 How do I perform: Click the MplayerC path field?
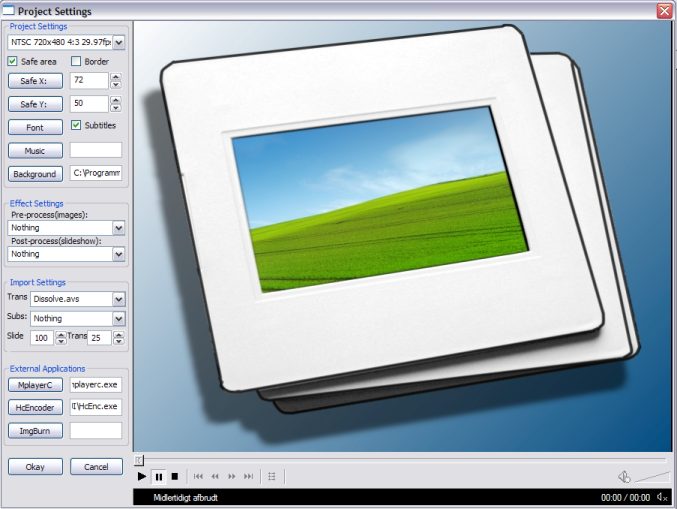click(x=96, y=385)
